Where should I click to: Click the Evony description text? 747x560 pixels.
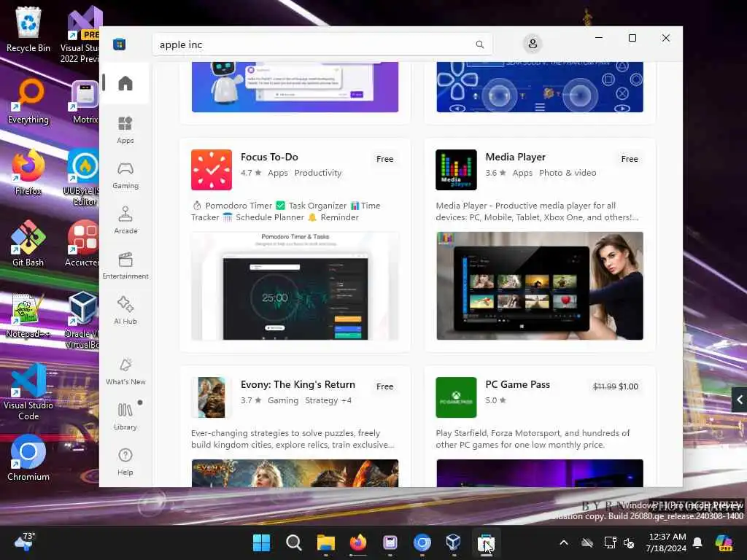point(293,439)
